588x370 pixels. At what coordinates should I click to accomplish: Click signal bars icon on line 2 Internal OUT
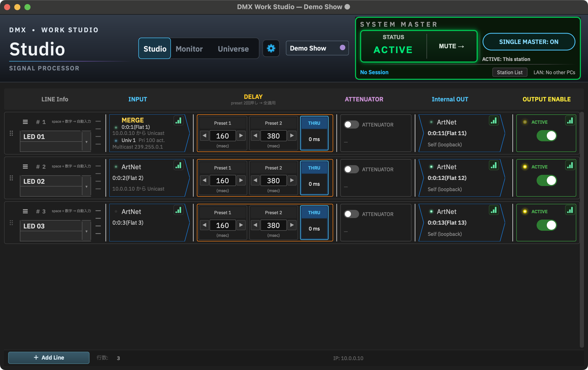[494, 165]
